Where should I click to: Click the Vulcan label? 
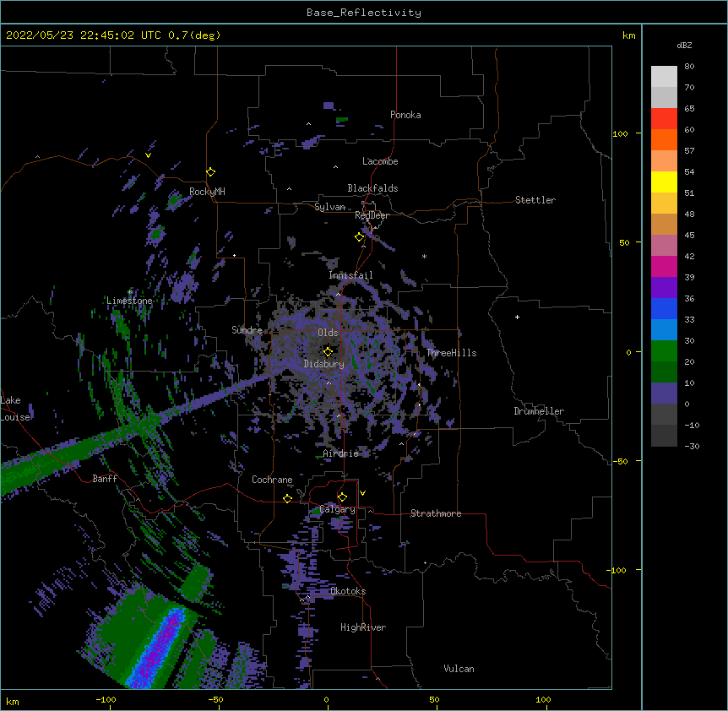459,669
